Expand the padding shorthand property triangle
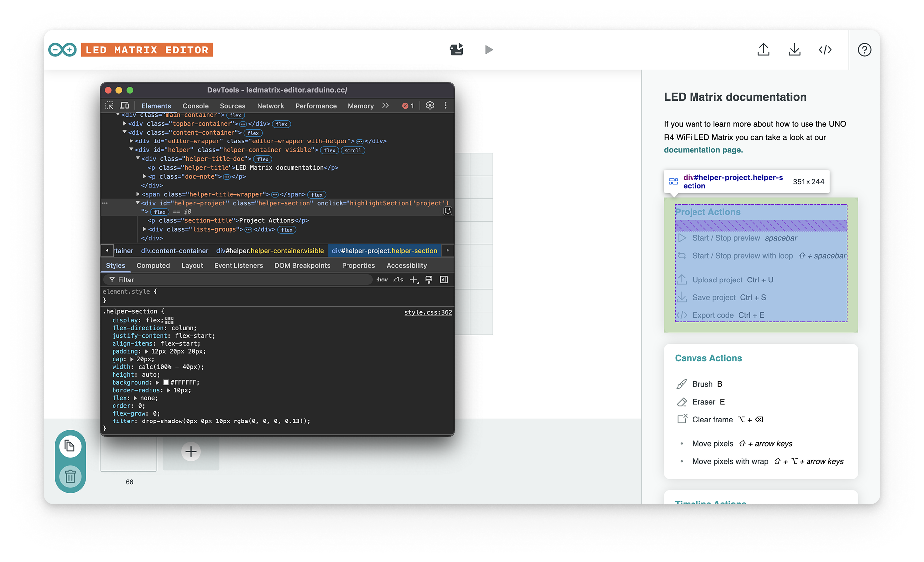This screenshot has height=562, width=924. (x=146, y=352)
